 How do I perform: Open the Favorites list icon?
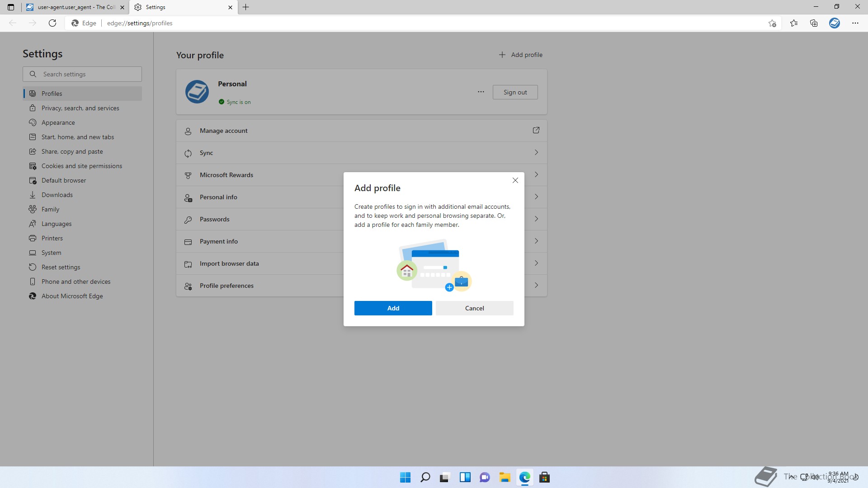pyautogui.click(x=794, y=23)
